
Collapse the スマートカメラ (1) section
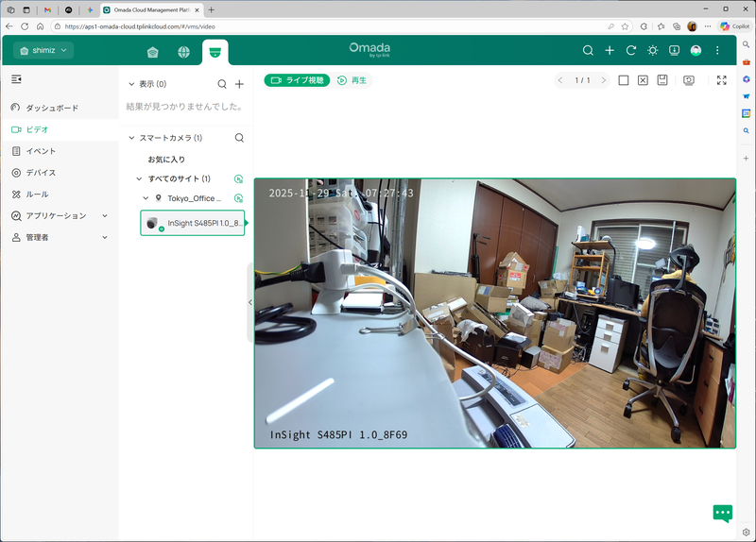click(x=131, y=138)
